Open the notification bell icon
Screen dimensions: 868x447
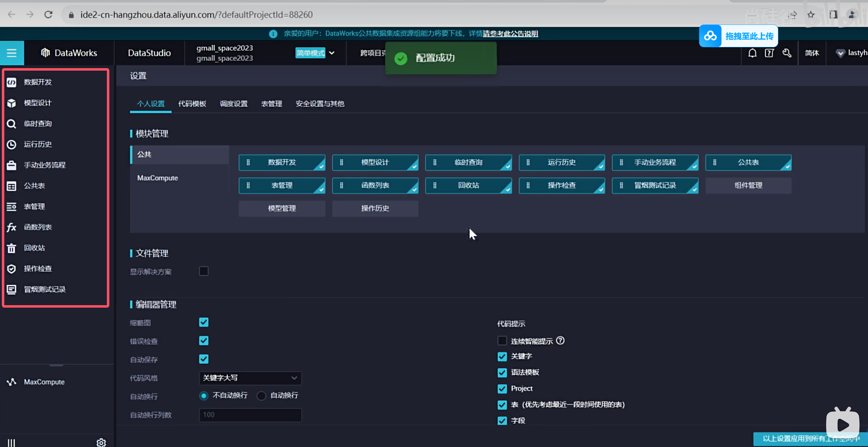coord(752,53)
